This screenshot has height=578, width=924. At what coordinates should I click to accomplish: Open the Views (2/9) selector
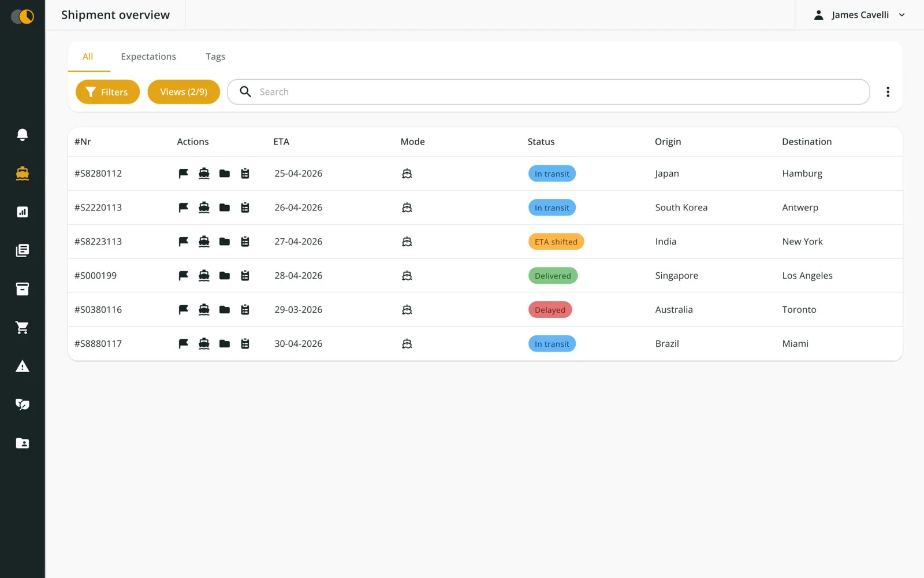click(x=184, y=92)
